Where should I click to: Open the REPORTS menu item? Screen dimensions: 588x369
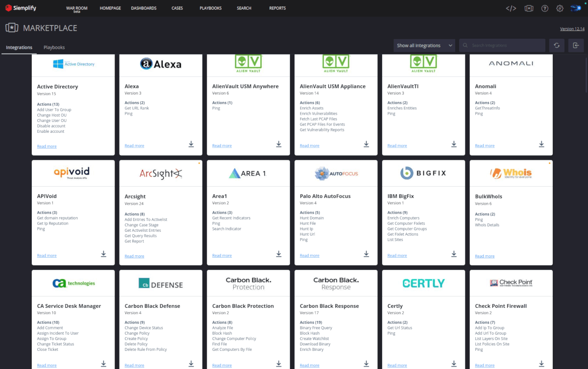277,8
